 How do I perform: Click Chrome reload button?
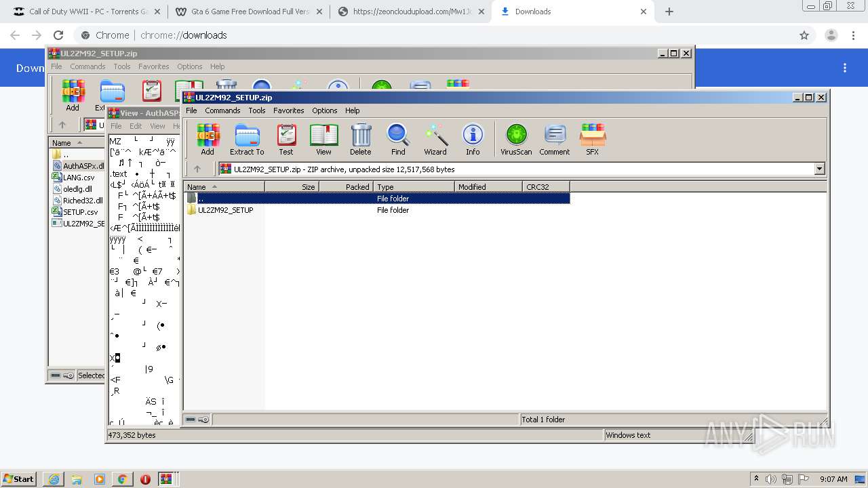[58, 35]
